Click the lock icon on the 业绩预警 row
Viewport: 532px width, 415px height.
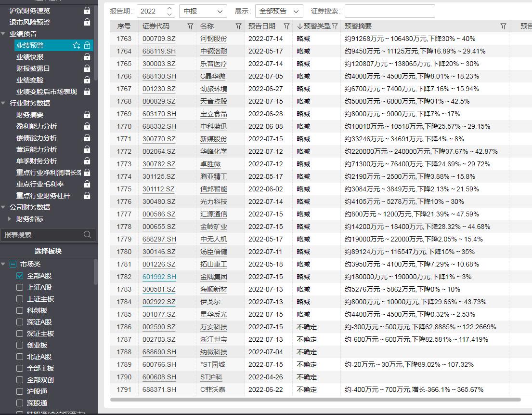87,45
